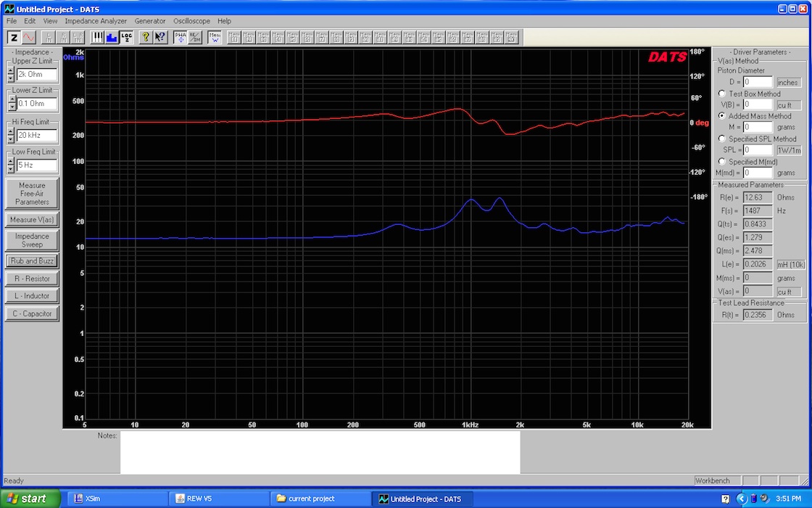
Task: Select memory slot 2 icon
Action: tap(249, 37)
